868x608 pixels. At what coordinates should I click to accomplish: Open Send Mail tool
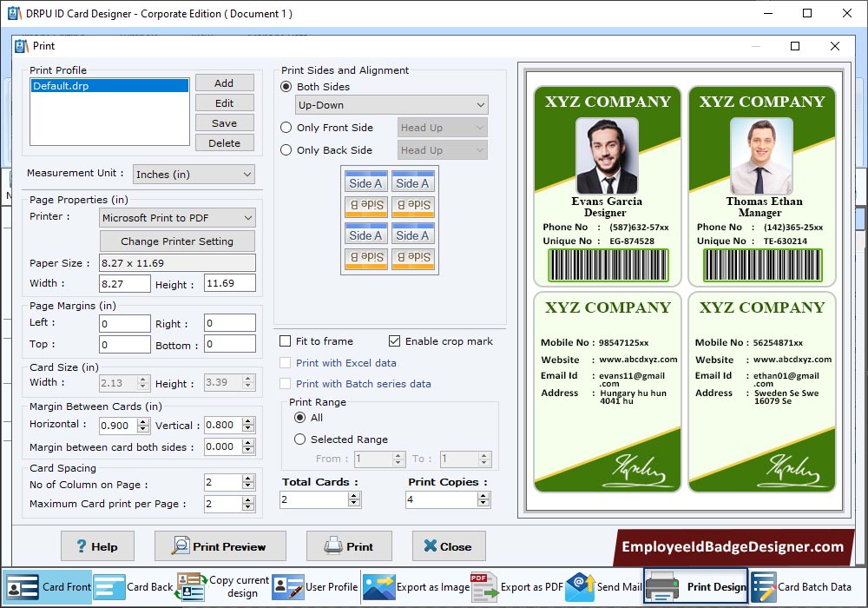(x=603, y=587)
